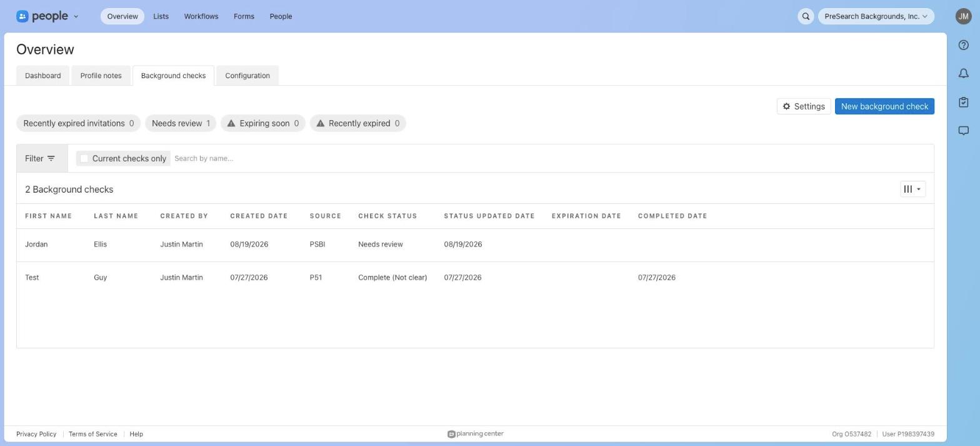Click the search magnifier icon

pos(806,16)
